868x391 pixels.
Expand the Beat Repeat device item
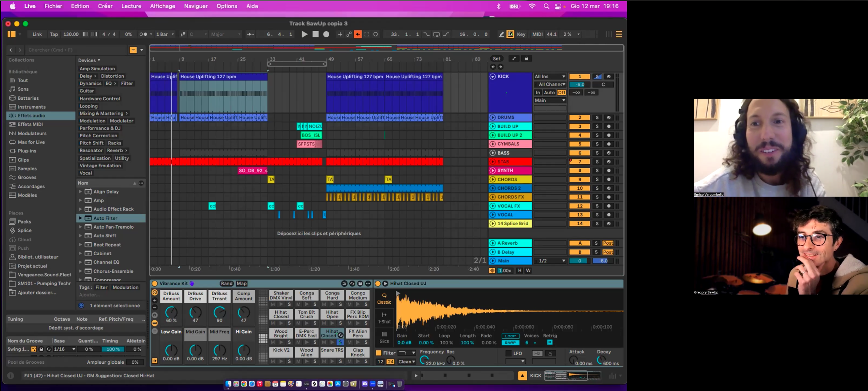pos(80,245)
